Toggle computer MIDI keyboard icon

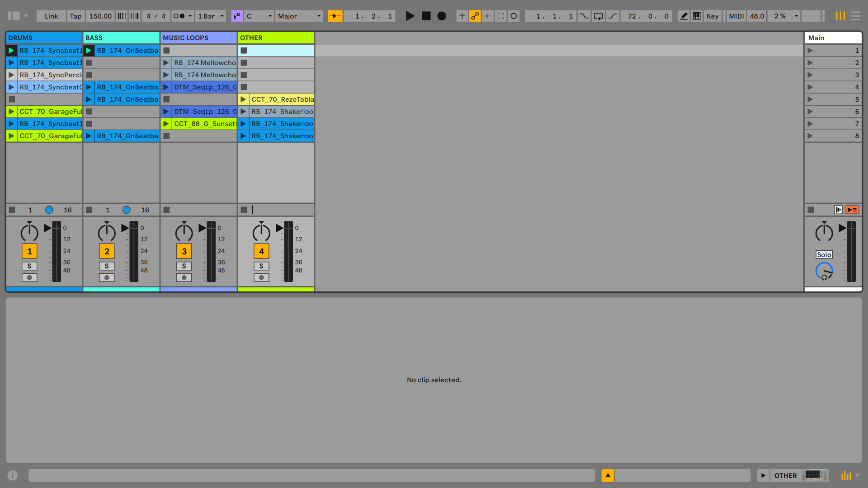click(x=697, y=16)
